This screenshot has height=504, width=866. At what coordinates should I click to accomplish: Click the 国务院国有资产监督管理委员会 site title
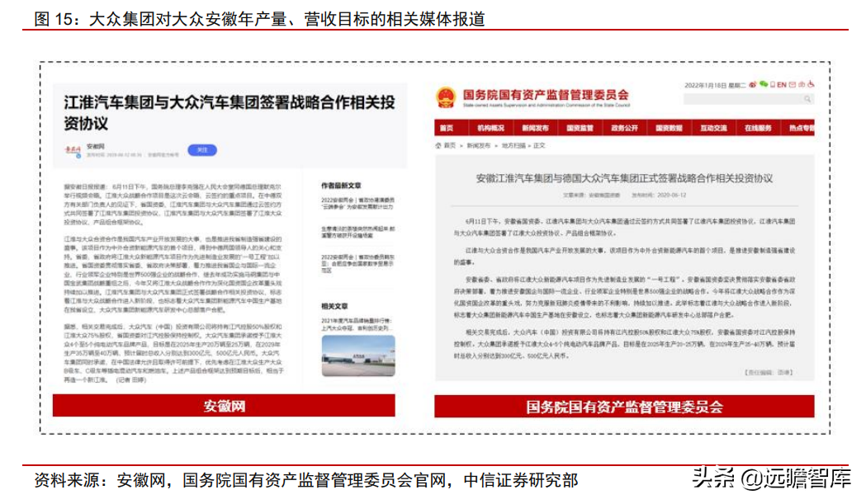click(546, 95)
